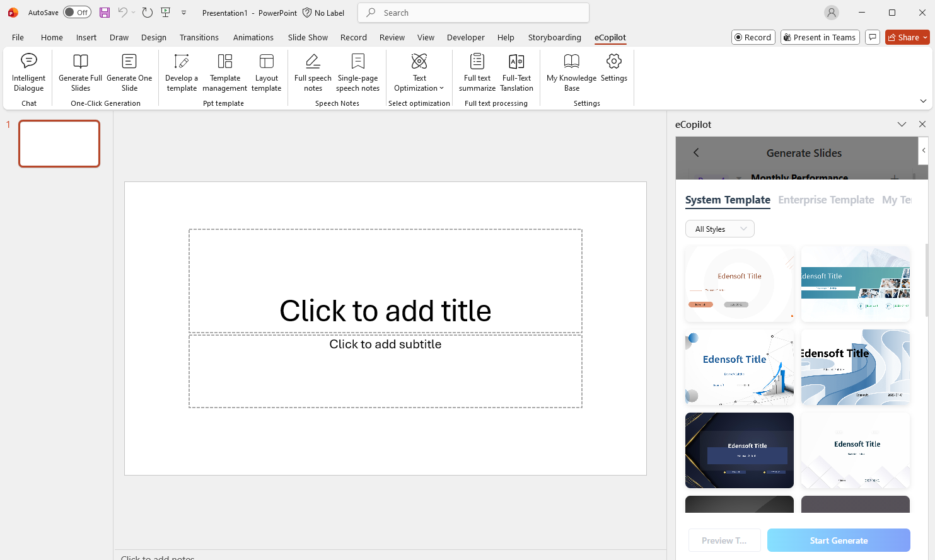The image size is (935, 560).
Task: Select Generate Full Slides
Action: click(x=79, y=72)
